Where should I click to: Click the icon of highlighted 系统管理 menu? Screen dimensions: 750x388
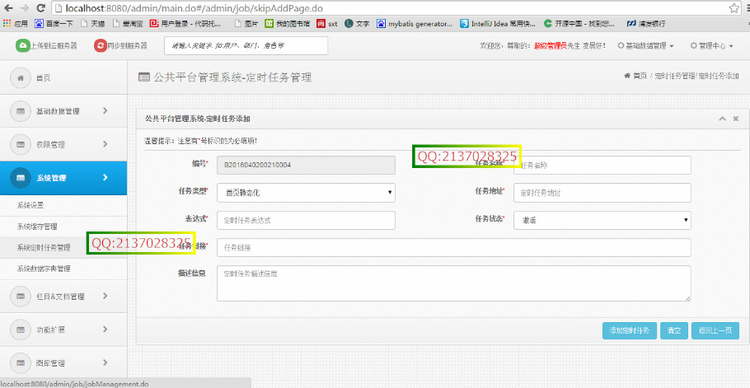coord(20,177)
